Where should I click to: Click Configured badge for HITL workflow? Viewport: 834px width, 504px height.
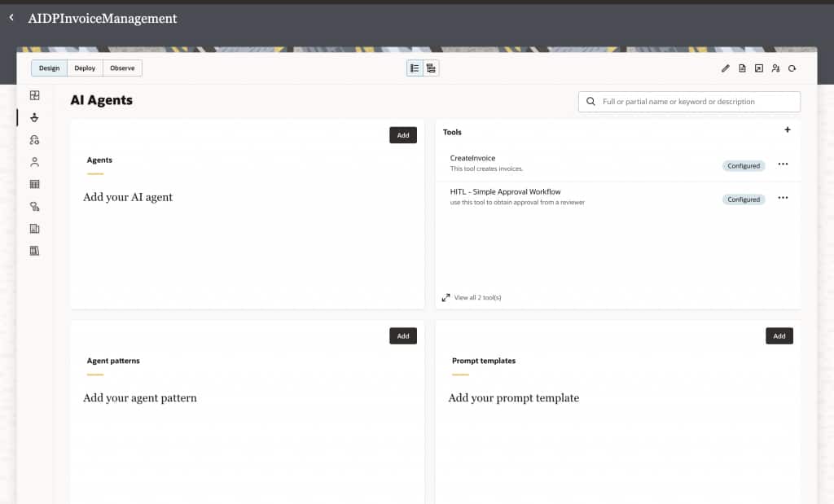click(x=744, y=199)
